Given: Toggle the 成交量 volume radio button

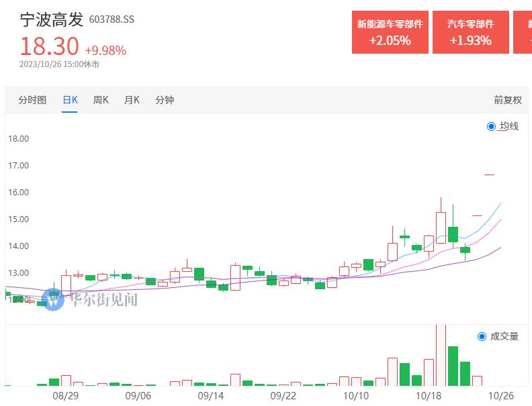Looking at the screenshot, I should point(482,336).
